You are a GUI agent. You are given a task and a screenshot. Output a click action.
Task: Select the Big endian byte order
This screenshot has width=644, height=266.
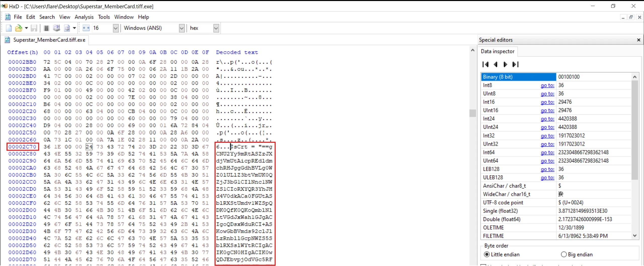pos(564,254)
